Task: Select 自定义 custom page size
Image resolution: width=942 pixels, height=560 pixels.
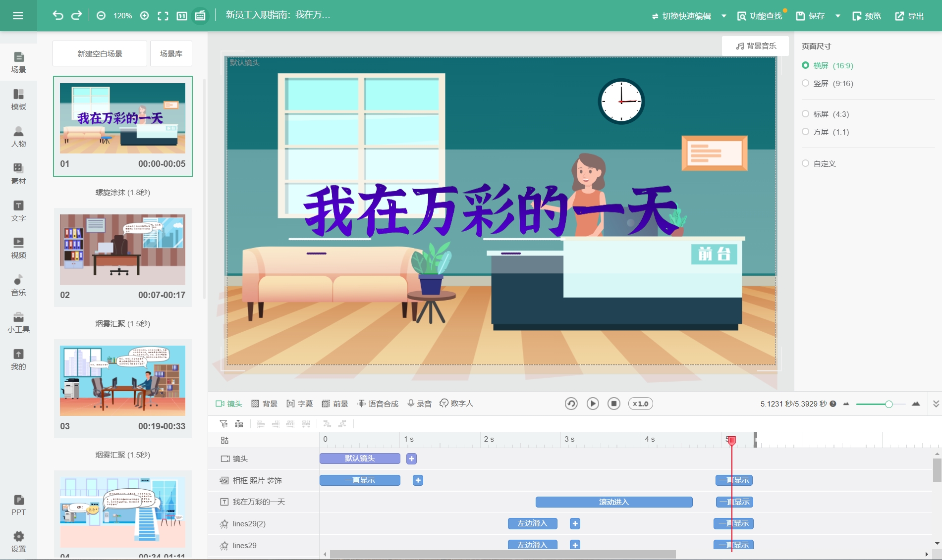Action: tap(819, 163)
